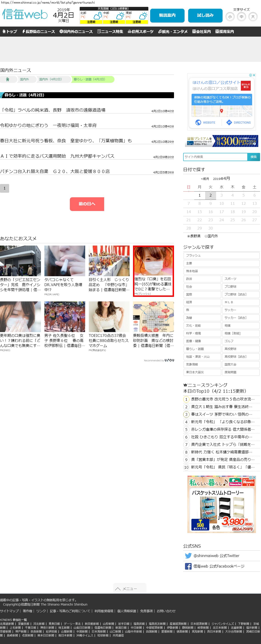The image size is (261, 644).
Task: Open the official Facebook page link
Action: point(218,566)
